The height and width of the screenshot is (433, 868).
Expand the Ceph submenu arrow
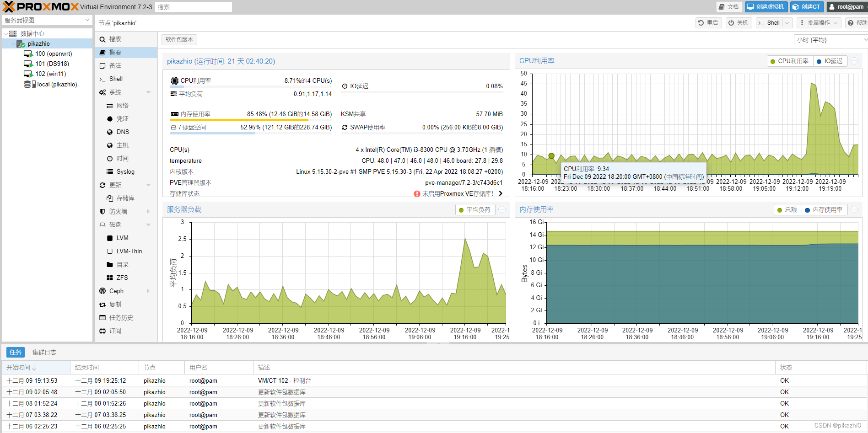[148, 291]
